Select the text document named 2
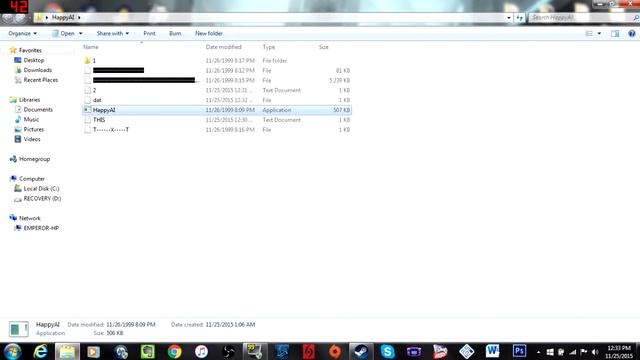The image size is (640, 360). pyautogui.click(x=216, y=90)
